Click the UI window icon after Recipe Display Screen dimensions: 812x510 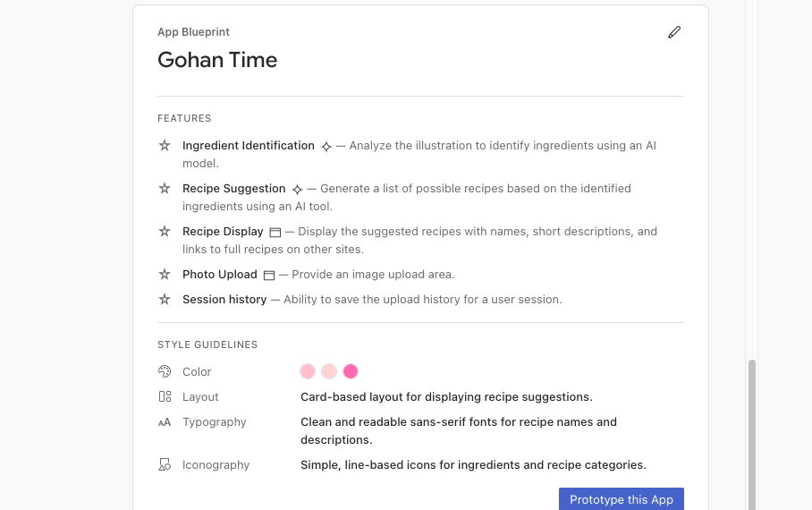[x=275, y=232]
